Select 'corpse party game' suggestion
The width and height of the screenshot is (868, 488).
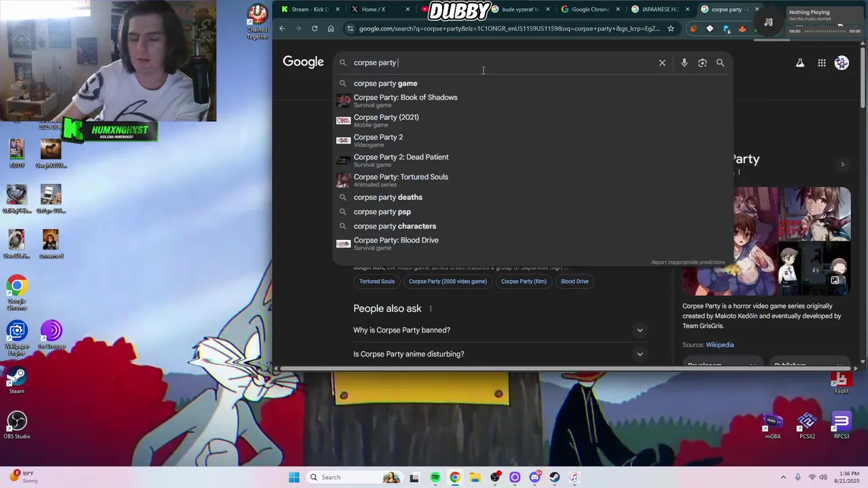tap(532, 83)
